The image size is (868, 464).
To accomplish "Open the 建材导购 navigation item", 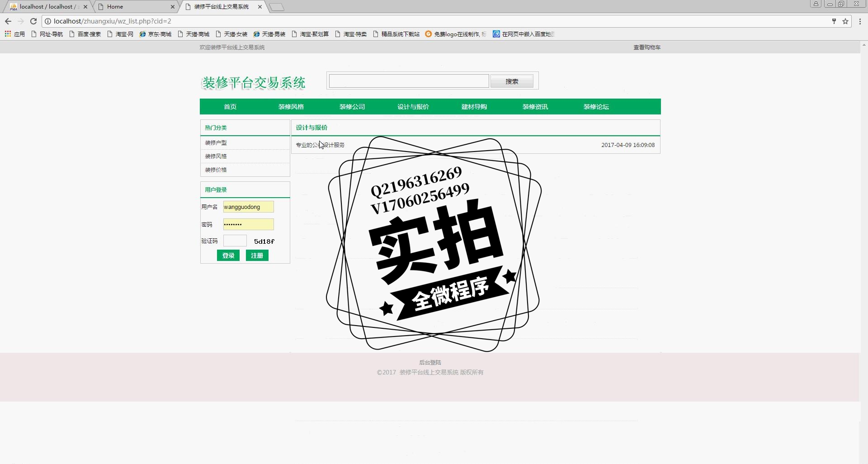I will click(474, 107).
